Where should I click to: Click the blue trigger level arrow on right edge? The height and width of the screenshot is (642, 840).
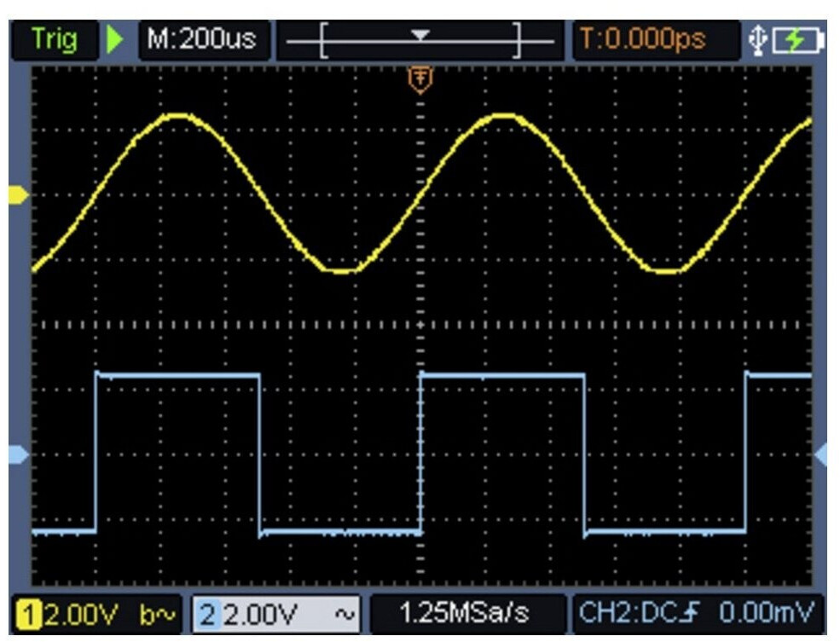(821, 454)
